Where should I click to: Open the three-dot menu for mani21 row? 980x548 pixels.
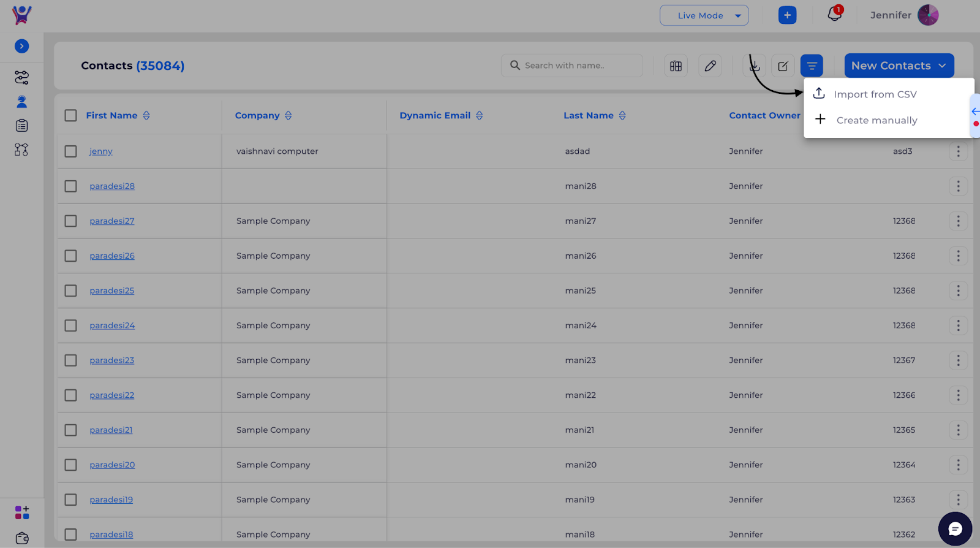click(958, 430)
